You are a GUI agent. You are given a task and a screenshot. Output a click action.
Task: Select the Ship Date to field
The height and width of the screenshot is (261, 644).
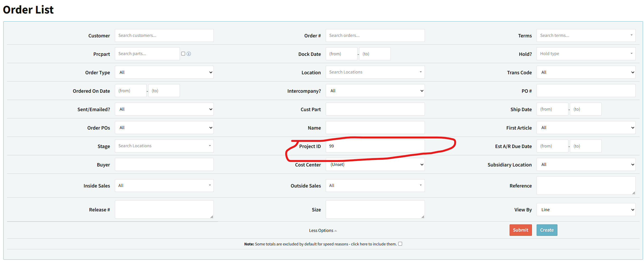[x=585, y=109]
